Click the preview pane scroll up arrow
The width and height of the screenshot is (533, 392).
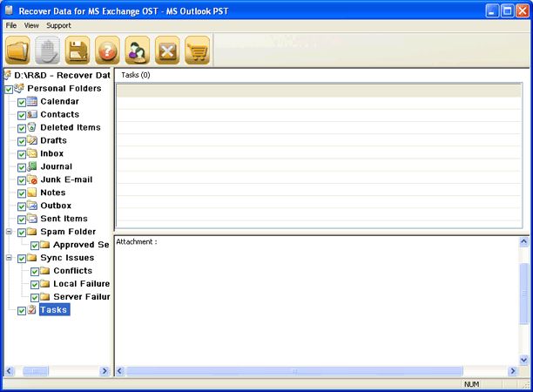click(x=523, y=241)
